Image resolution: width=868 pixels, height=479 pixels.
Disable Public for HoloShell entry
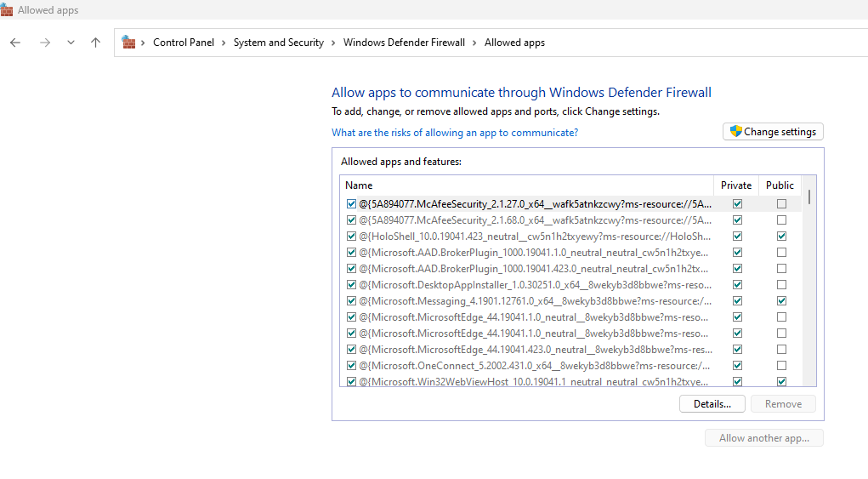(781, 236)
